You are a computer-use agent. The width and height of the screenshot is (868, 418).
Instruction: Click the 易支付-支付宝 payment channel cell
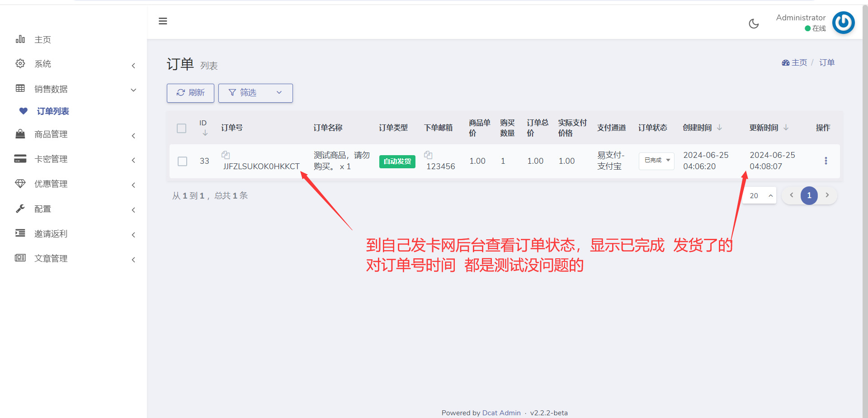coord(611,161)
